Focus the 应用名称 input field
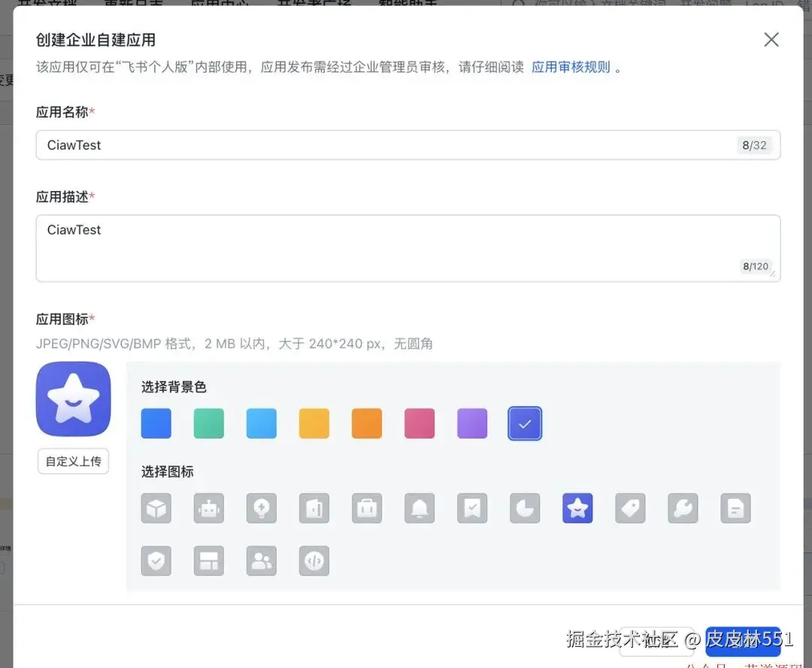812x668 pixels. pyautogui.click(x=408, y=145)
